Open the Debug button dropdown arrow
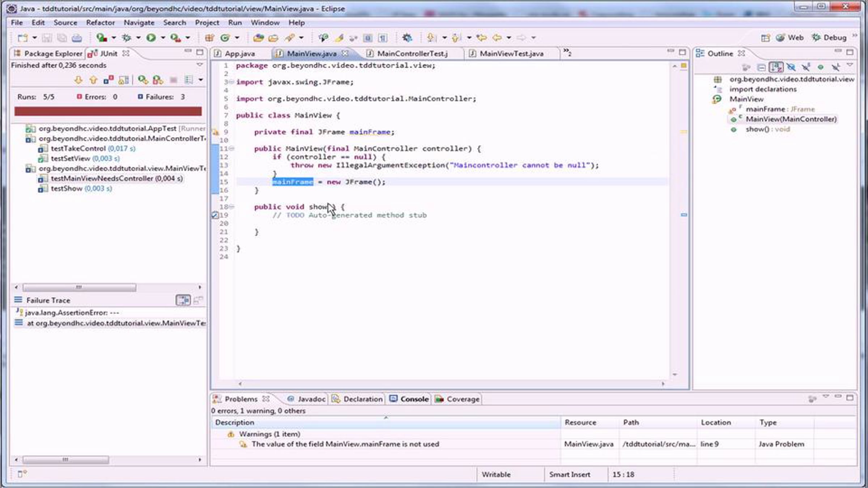Screen dimensions: 868x488 pyautogui.click(x=138, y=38)
